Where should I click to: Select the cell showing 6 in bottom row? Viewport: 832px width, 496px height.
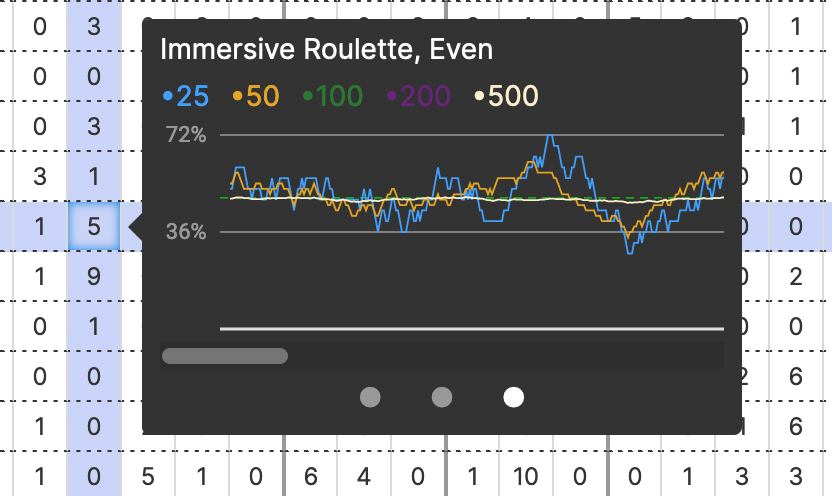tap(310, 477)
